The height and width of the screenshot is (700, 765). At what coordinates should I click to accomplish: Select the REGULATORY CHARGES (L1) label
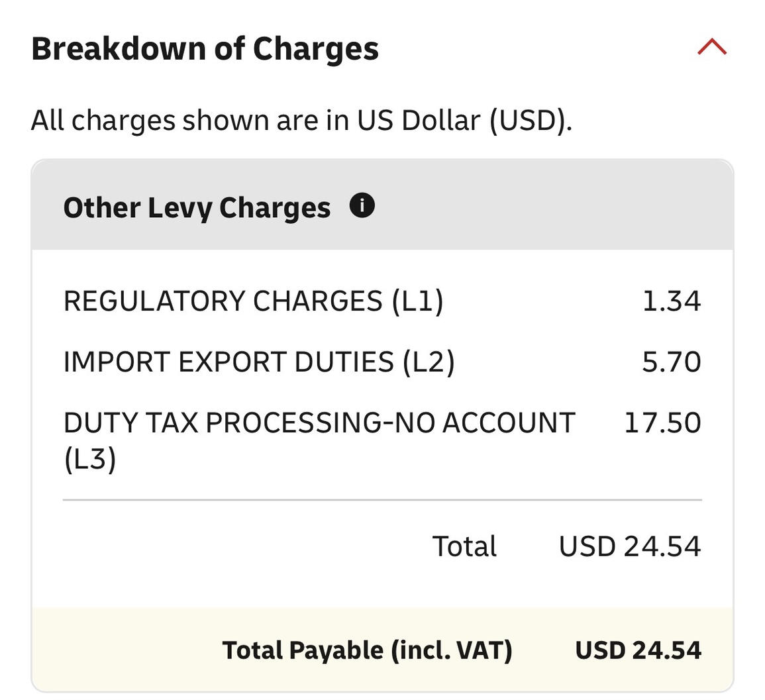(x=253, y=301)
